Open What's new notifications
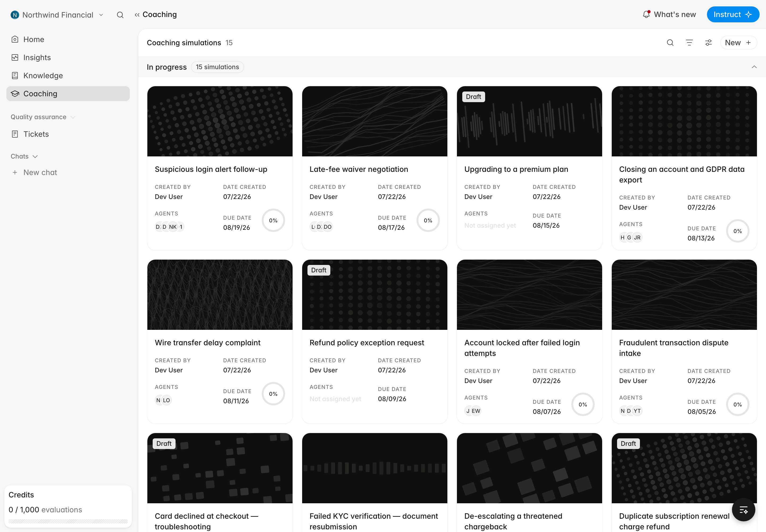Screen dimensions: 766x532 [669, 14]
